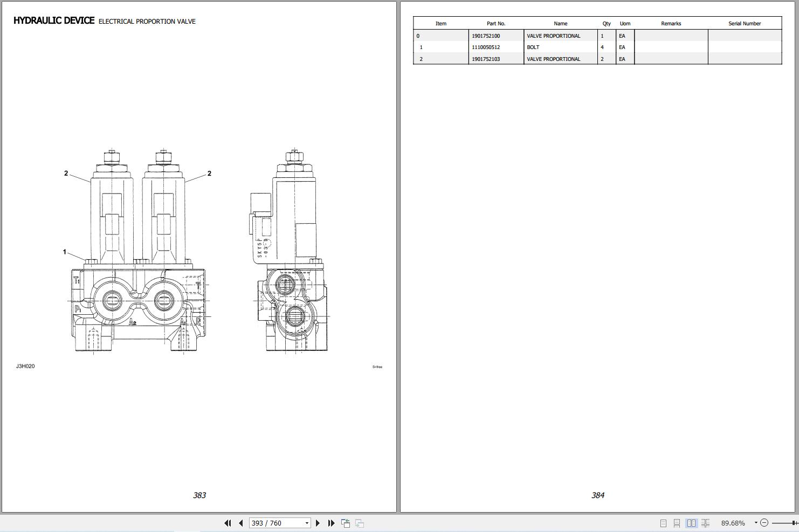
Task: Click part number 1901752100
Action: [486, 36]
